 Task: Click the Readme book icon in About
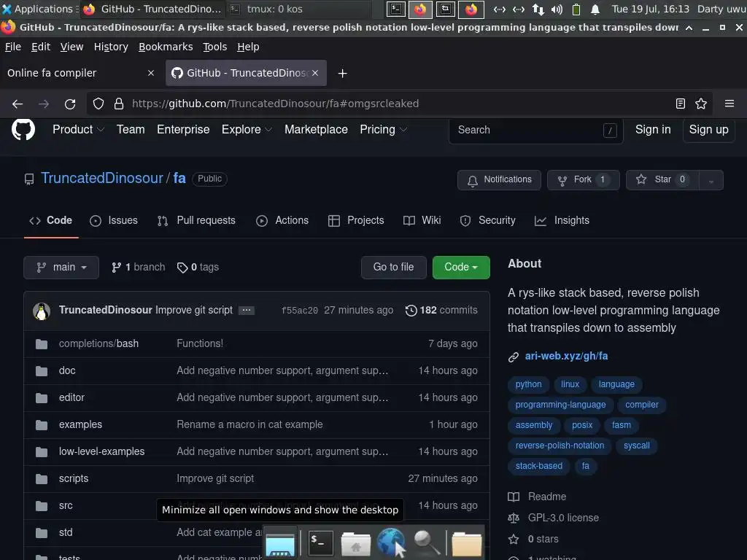(514, 497)
